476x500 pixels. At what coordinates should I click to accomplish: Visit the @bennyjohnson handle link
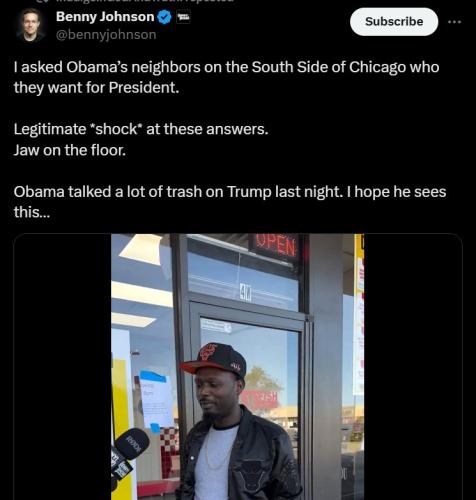[106, 35]
